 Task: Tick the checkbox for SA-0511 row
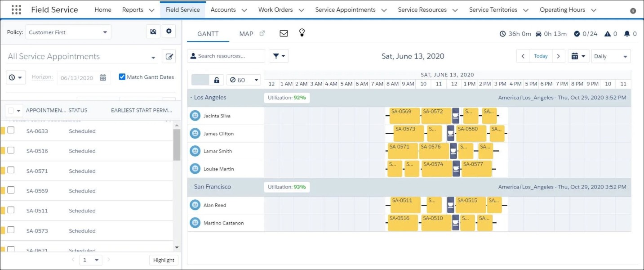[11, 210]
